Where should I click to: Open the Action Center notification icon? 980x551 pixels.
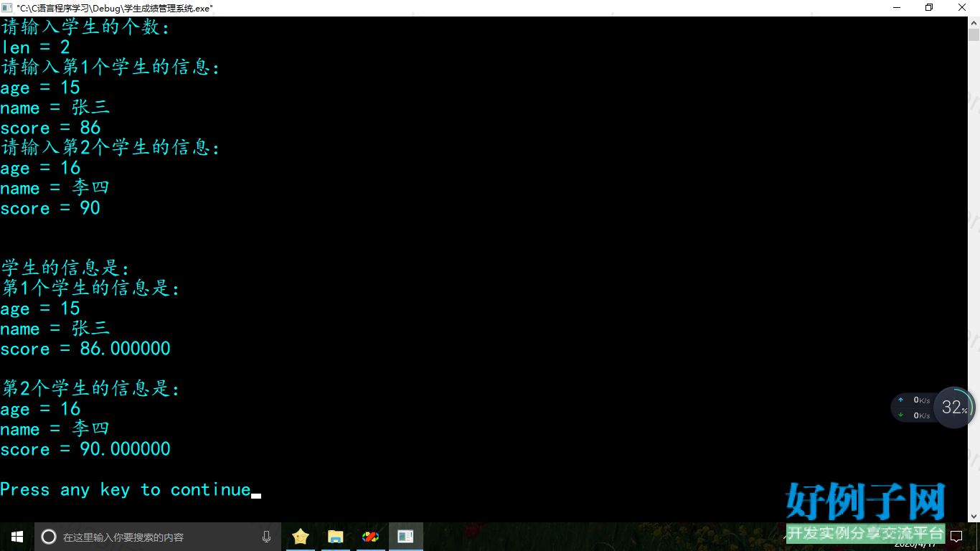pyautogui.click(x=957, y=536)
